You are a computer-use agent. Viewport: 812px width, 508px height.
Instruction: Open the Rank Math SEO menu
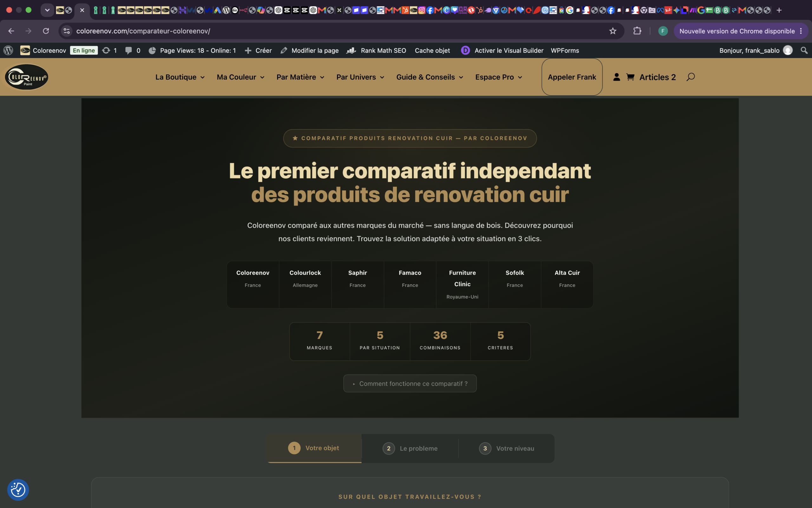point(376,50)
